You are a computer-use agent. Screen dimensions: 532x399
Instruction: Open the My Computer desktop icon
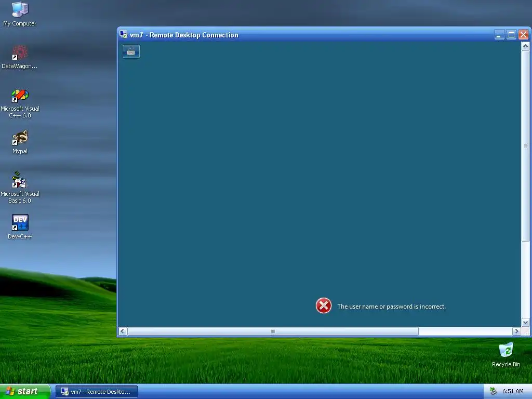point(20,14)
